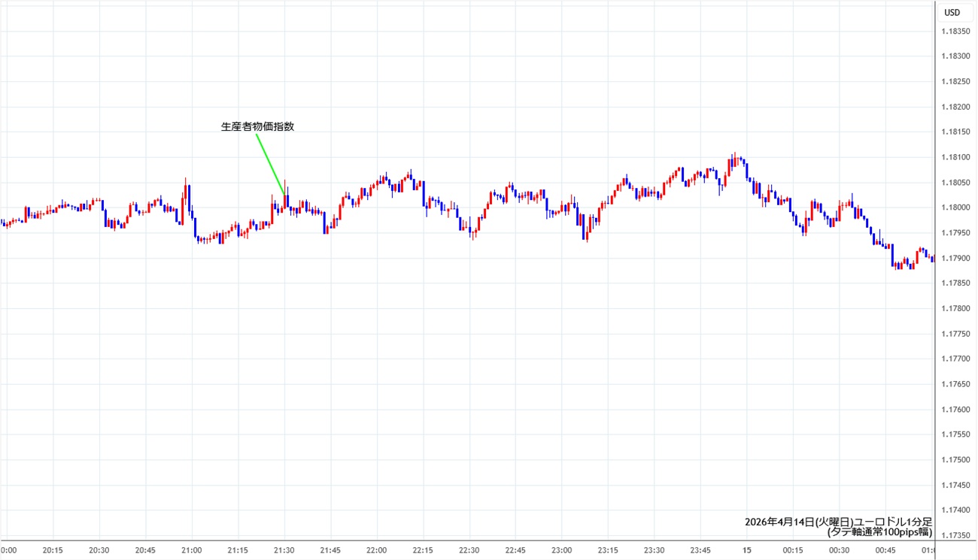Jump to the 23:00 time marker
Screen dimensions: 978x560
coord(561,550)
